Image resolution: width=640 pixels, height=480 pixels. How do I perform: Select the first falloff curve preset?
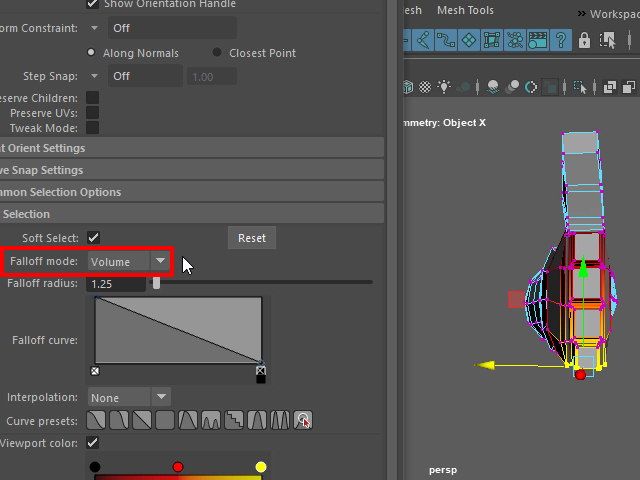point(96,421)
